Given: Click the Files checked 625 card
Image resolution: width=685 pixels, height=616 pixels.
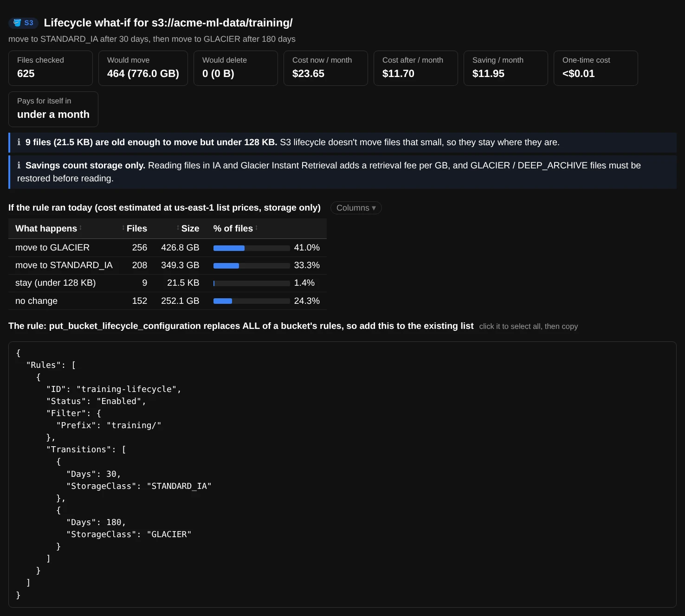Looking at the screenshot, I should (x=51, y=68).
